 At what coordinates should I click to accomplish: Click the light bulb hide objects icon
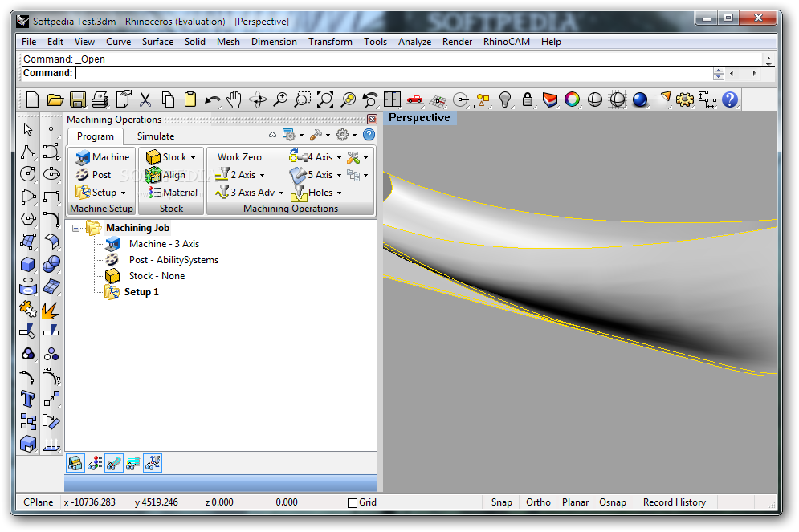tap(504, 99)
